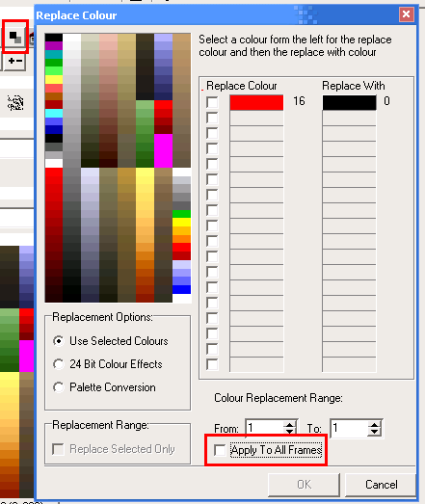This screenshot has width=425, height=504.
Task: Select the dithered pattern tool icon
Action: 15,103
